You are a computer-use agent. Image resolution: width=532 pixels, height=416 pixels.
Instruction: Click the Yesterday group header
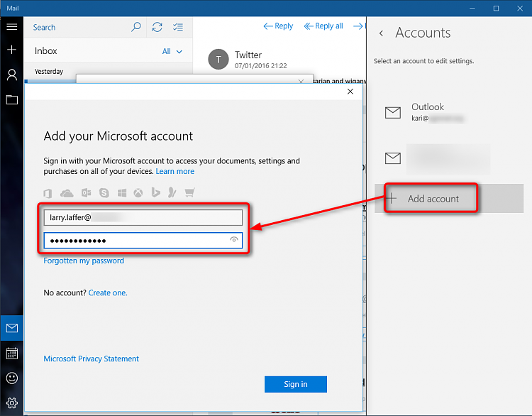49,71
